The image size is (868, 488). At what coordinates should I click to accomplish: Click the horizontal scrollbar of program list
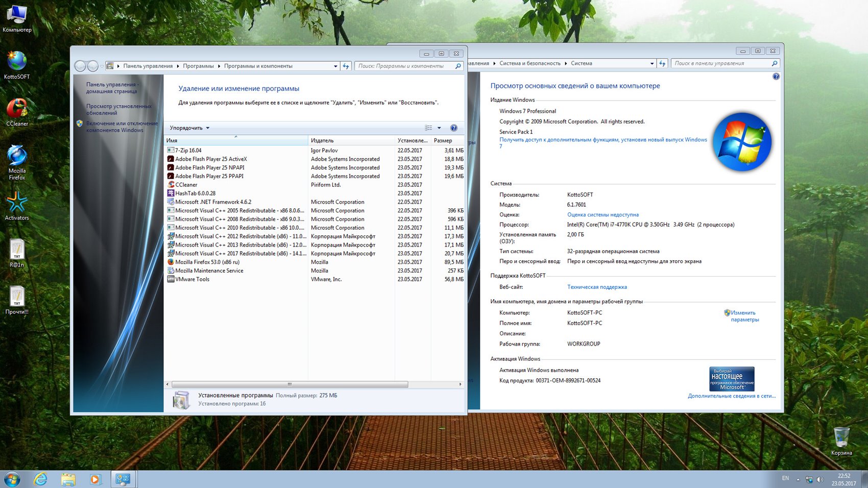[290, 384]
